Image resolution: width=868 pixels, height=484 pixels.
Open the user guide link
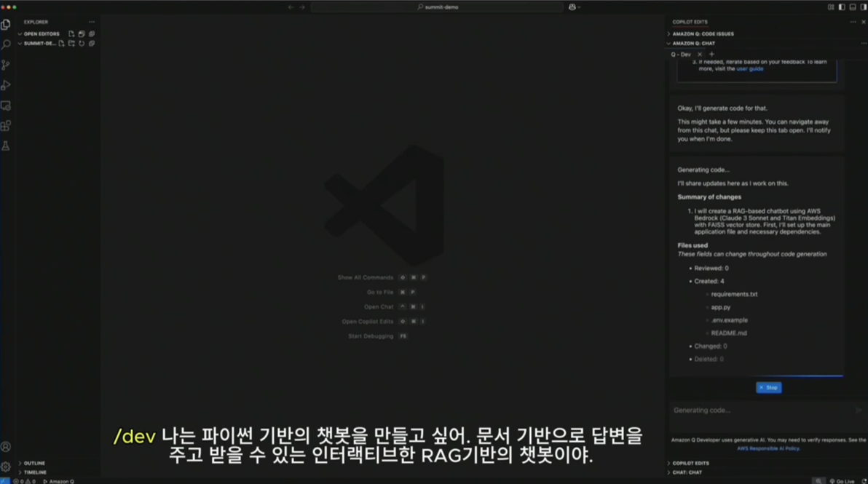[749, 69]
